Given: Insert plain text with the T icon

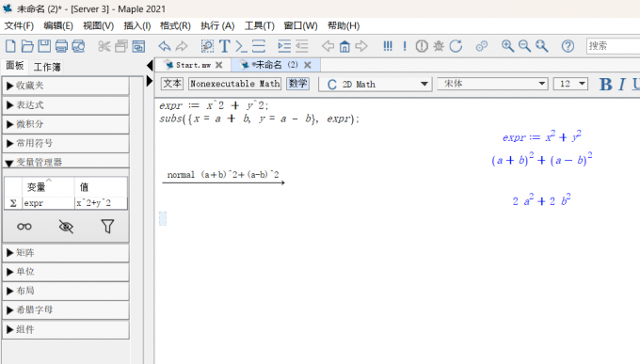Looking at the screenshot, I should [x=225, y=46].
